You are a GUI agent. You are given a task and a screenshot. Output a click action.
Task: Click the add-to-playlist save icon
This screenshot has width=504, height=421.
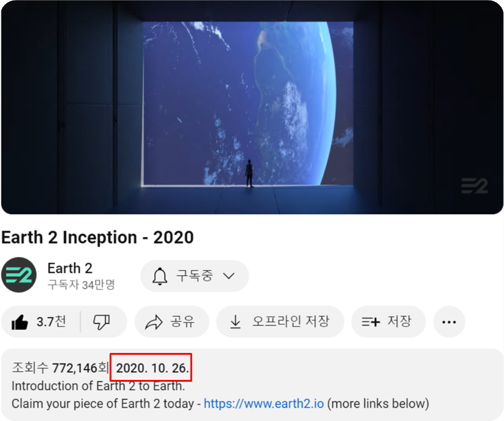371,322
